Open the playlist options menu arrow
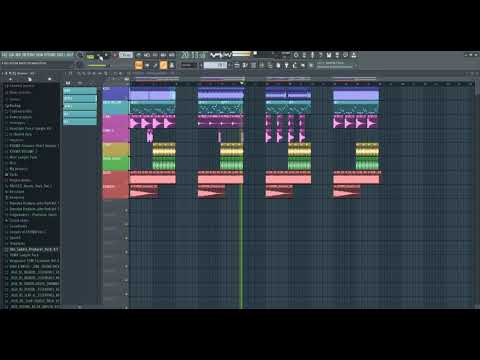Screen dimensions: 480x360 (65, 73)
